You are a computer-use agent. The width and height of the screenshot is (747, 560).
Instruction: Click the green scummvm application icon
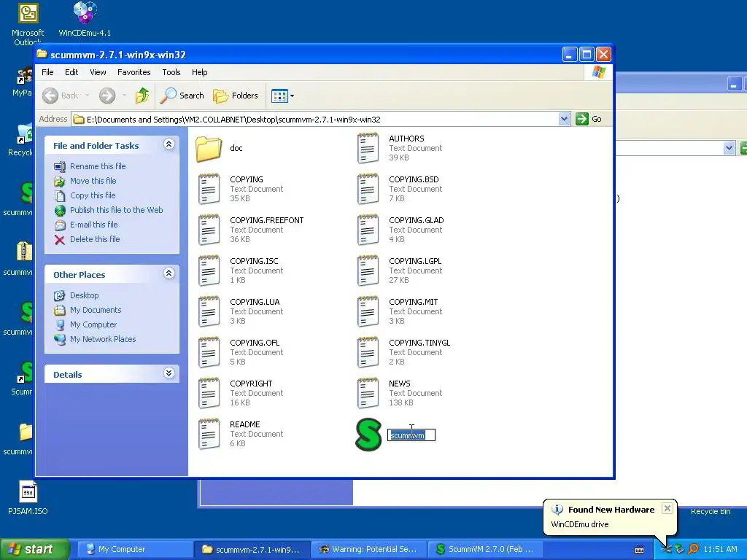pyautogui.click(x=368, y=435)
